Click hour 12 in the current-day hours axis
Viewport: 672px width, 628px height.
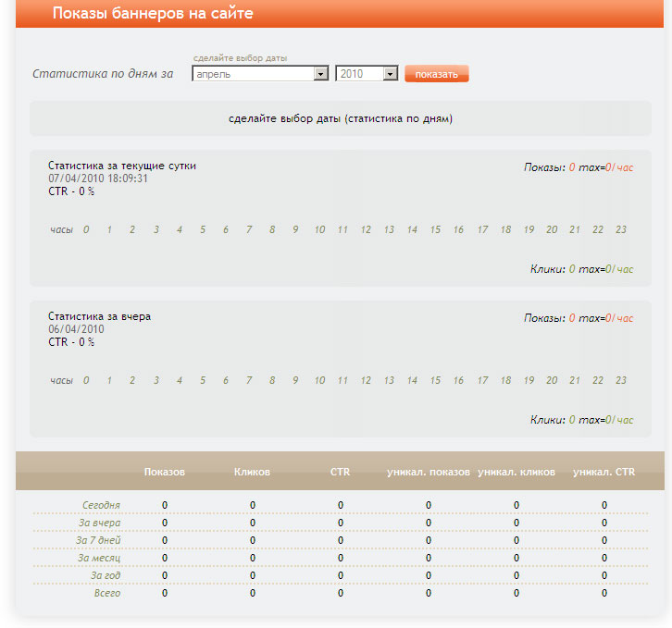point(366,229)
